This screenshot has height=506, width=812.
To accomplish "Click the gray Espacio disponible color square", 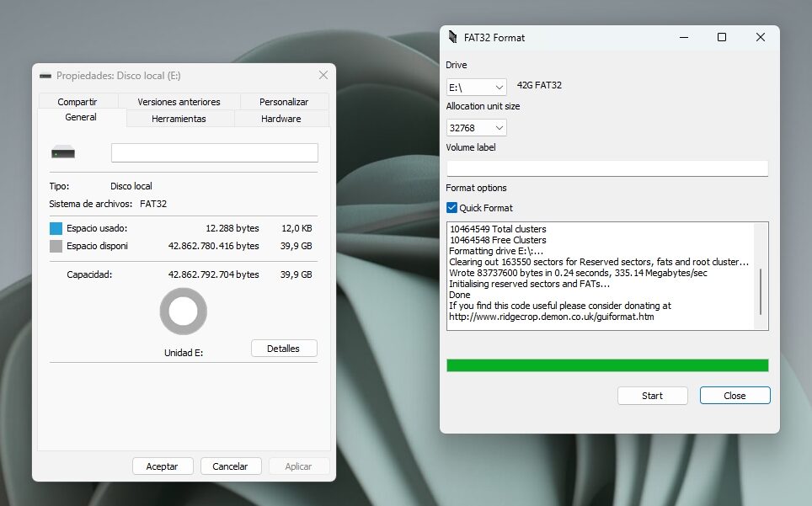I will tap(56, 247).
